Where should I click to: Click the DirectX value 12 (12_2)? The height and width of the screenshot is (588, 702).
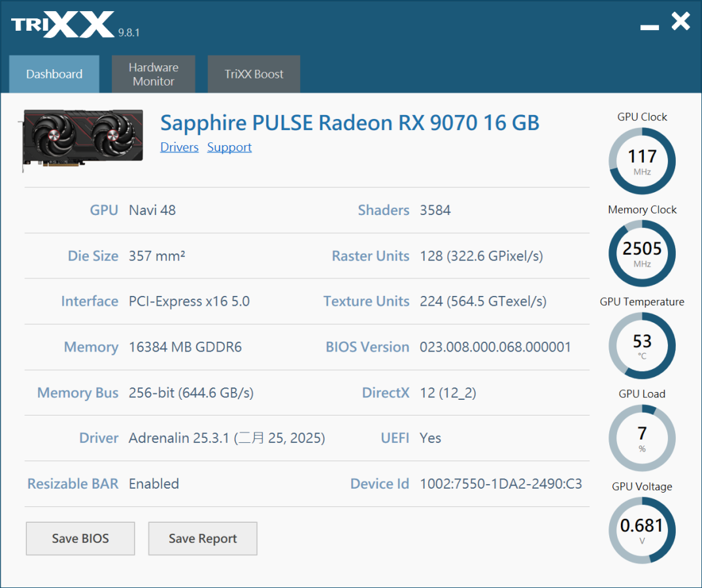click(x=448, y=393)
